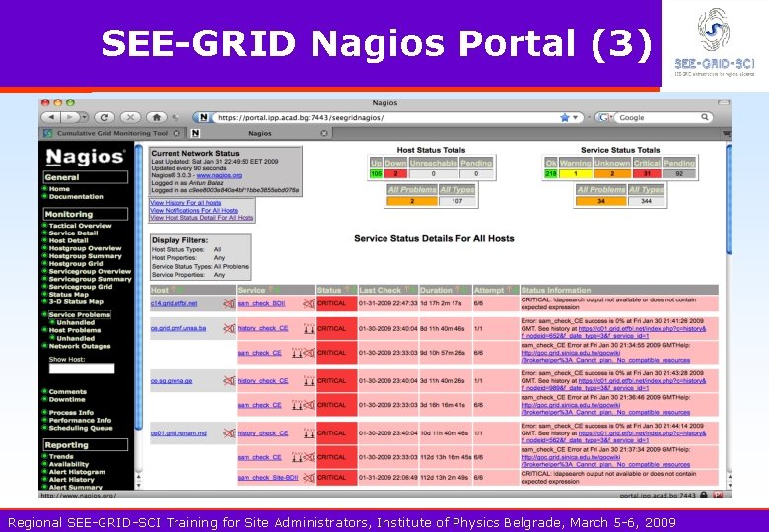This screenshot has height=532, width=769.
Task: Open Tactical Overview in Nagios sidebar
Action: (x=81, y=226)
